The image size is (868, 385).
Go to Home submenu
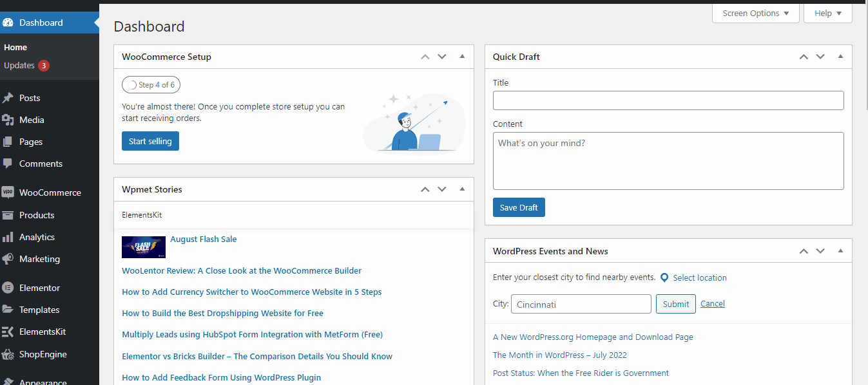coord(15,48)
